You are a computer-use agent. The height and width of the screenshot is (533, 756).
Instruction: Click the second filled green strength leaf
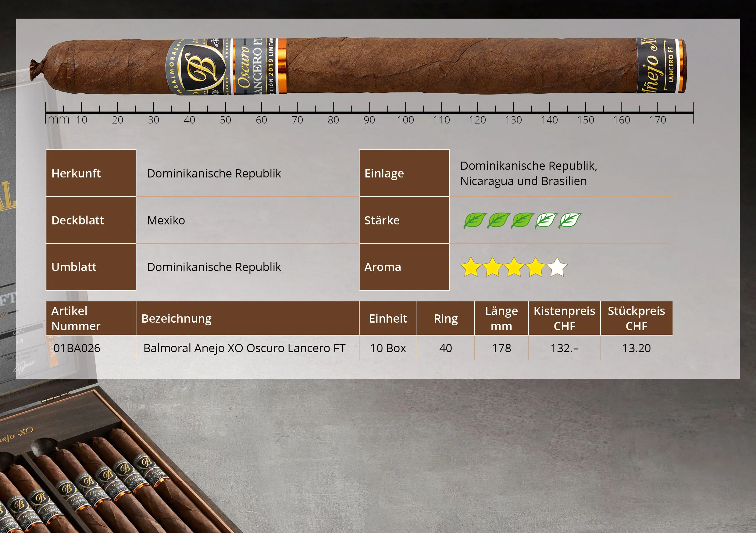coord(499,220)
